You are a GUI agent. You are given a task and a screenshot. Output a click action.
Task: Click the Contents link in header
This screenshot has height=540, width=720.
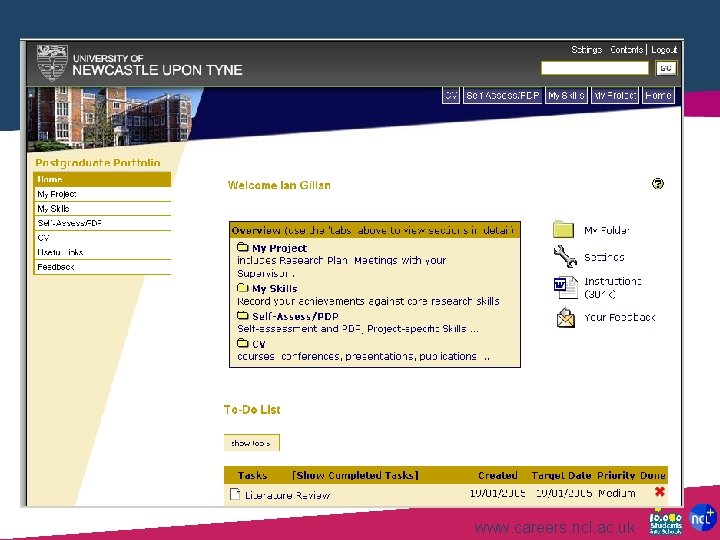click(626, 50)
